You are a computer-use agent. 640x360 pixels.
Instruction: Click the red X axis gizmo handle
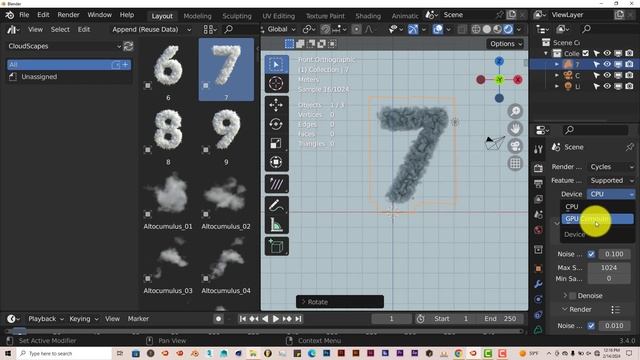point(518,80)
